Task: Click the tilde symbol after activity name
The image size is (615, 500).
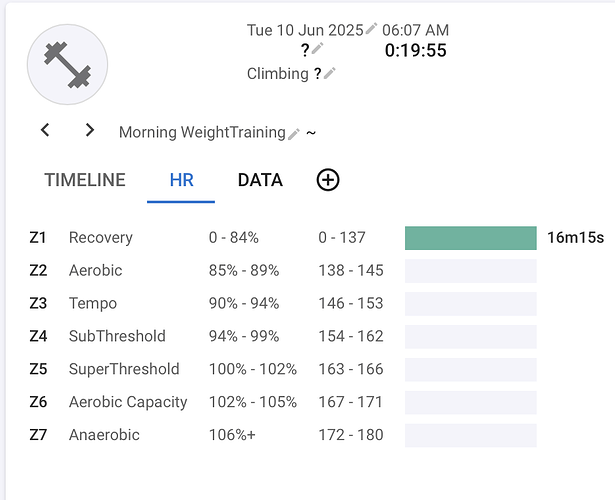Action: point(311,133)
